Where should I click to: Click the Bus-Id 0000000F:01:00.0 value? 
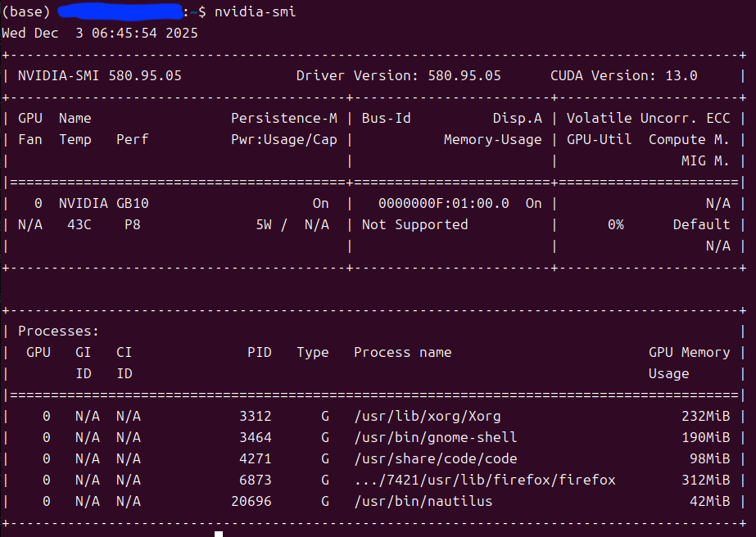(x=443, y=203)
